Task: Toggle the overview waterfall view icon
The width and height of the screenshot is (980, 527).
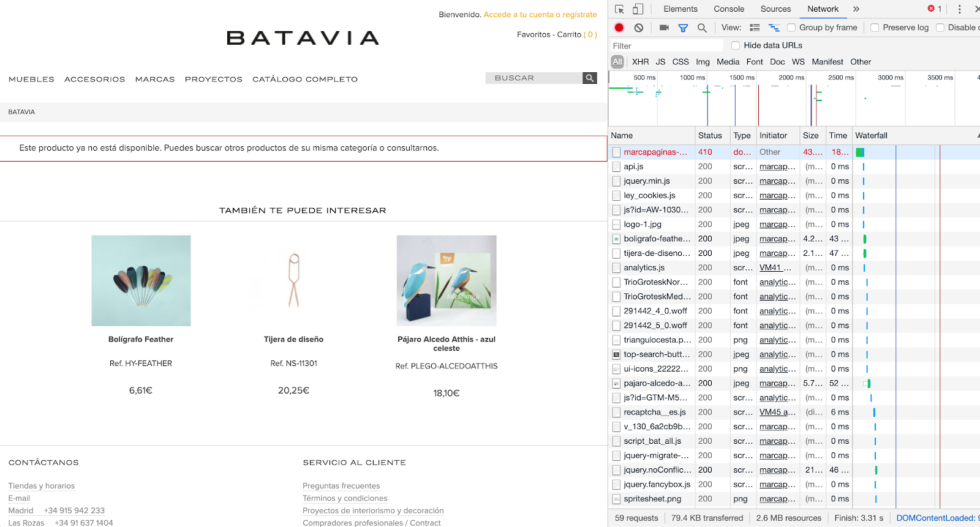Action: coord(774,28)
